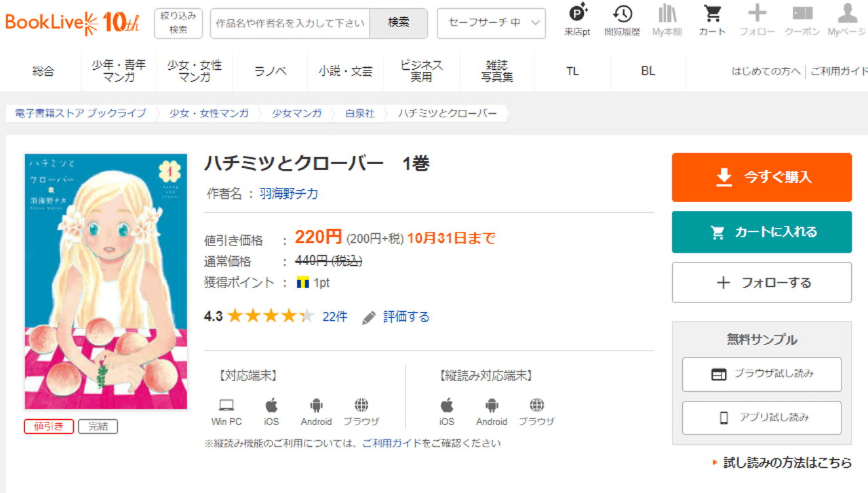Click the 評価する pencil icon
The image size is (868, 493).
(x=369, y=317)
